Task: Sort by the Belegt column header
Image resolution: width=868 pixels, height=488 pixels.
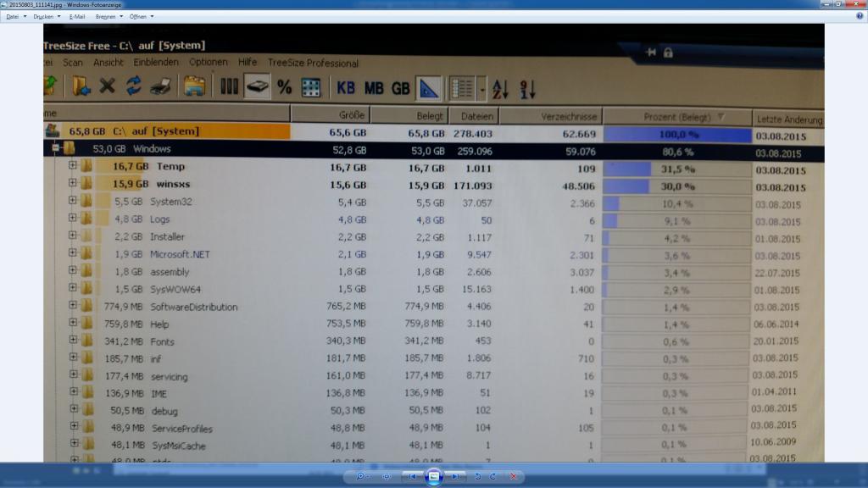Action: coord(409,115)
